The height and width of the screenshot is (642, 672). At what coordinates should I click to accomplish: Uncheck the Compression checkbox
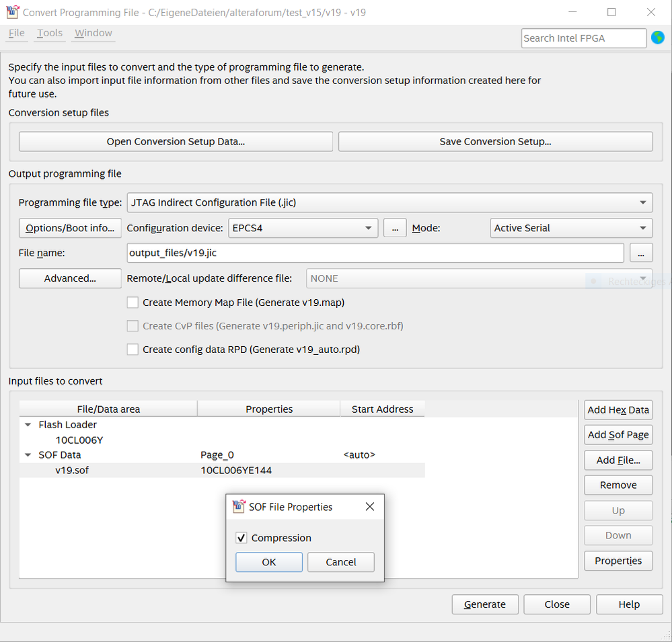point(241,538)
